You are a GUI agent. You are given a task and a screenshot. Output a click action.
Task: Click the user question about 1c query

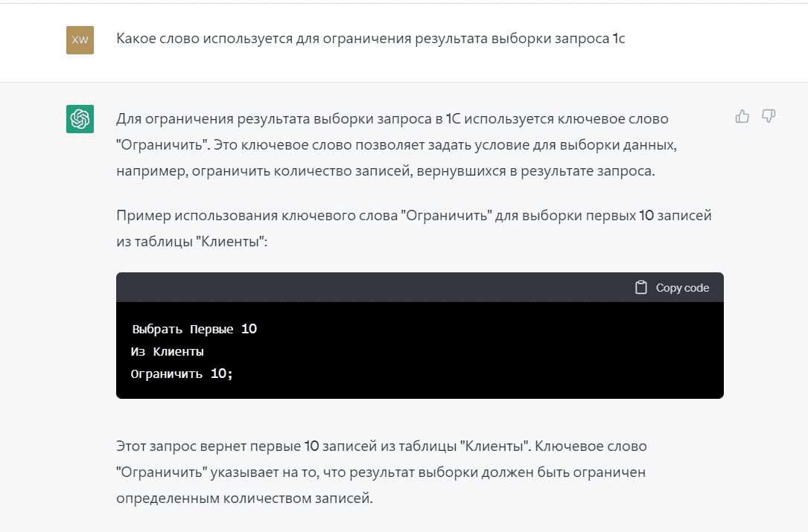[371, 39]
